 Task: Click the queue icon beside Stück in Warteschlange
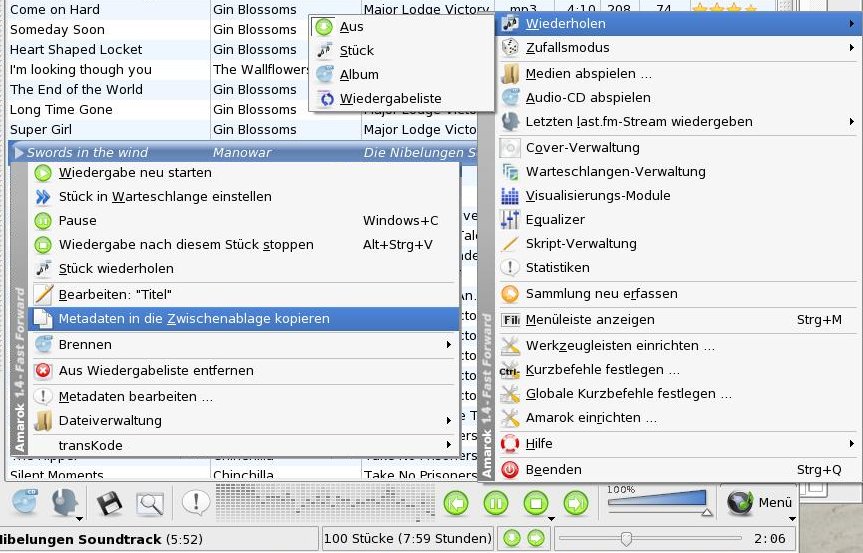coord(43,196)
